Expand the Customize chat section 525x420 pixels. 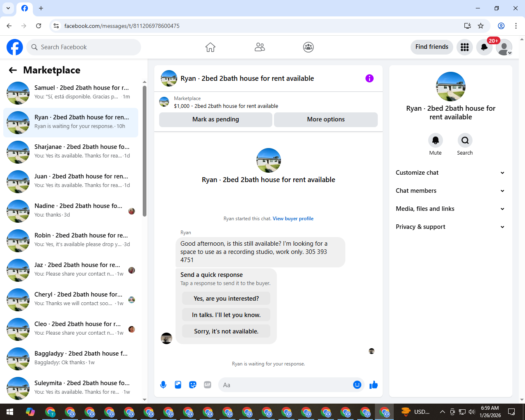tap(450, 173)
